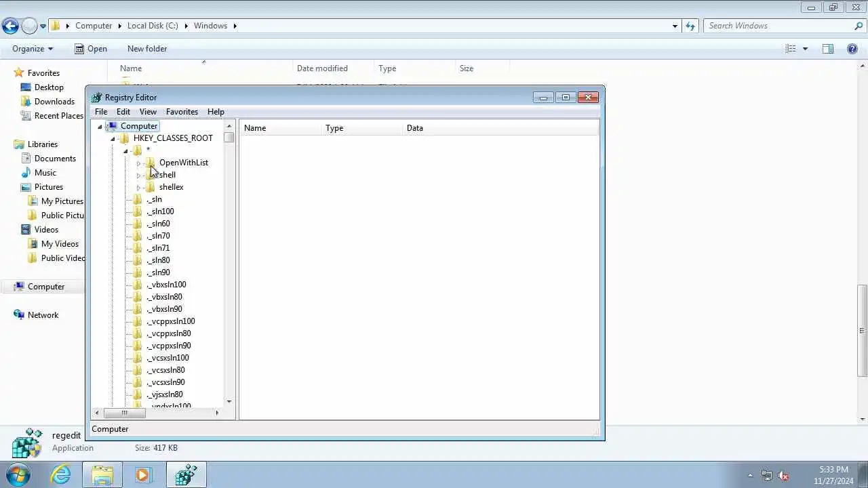Click the clock showing 5:33 PM
Screen dimensions: 868x488
click(833, 470)
